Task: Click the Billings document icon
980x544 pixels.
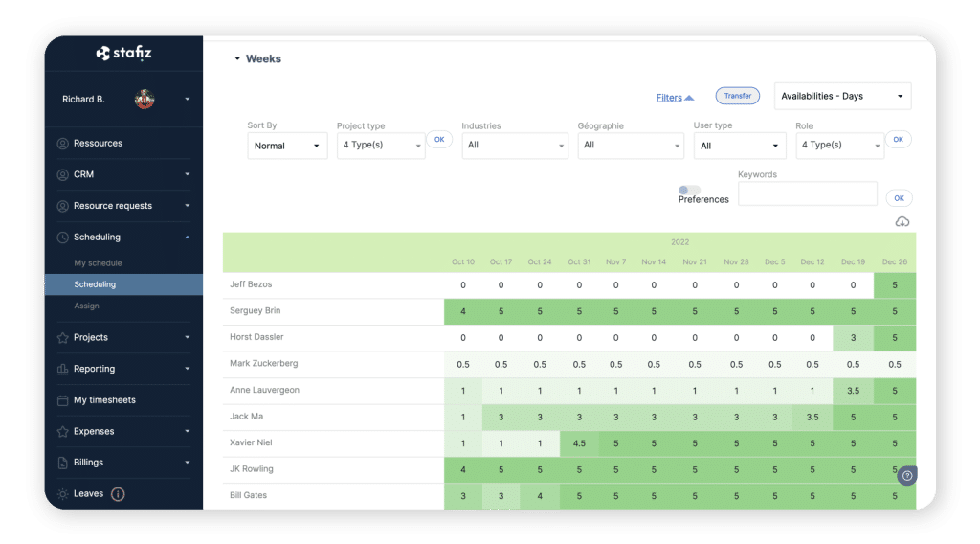Action: click(x=62, y=463)
